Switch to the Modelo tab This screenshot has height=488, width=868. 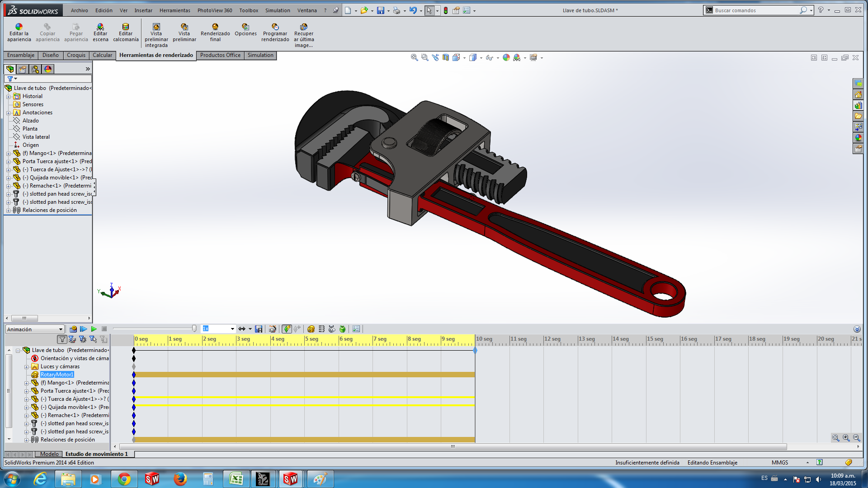pos(49,454)
